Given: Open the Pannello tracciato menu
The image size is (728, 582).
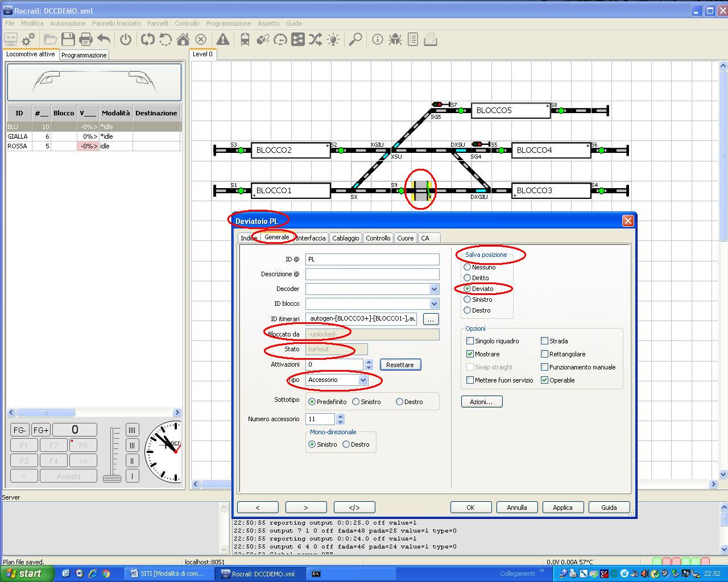Looking at the screenshot, I should (x=116, y=23).
